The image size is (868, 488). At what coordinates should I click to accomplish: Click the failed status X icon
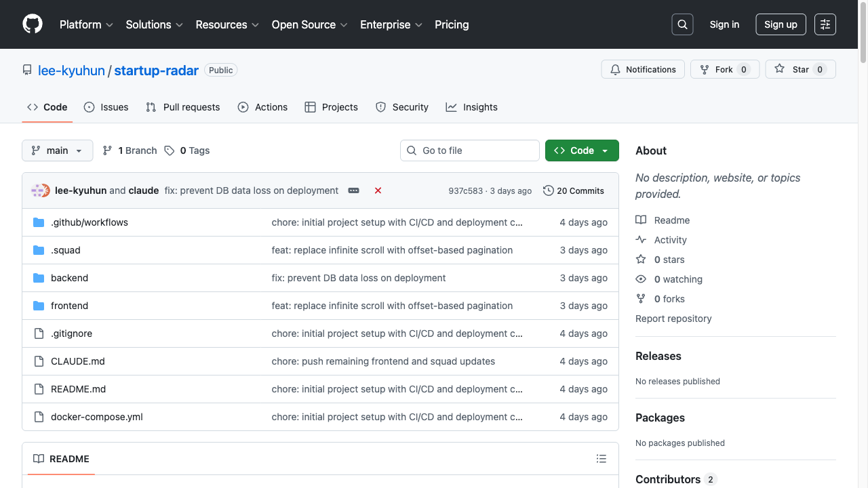tap(378, 190)
